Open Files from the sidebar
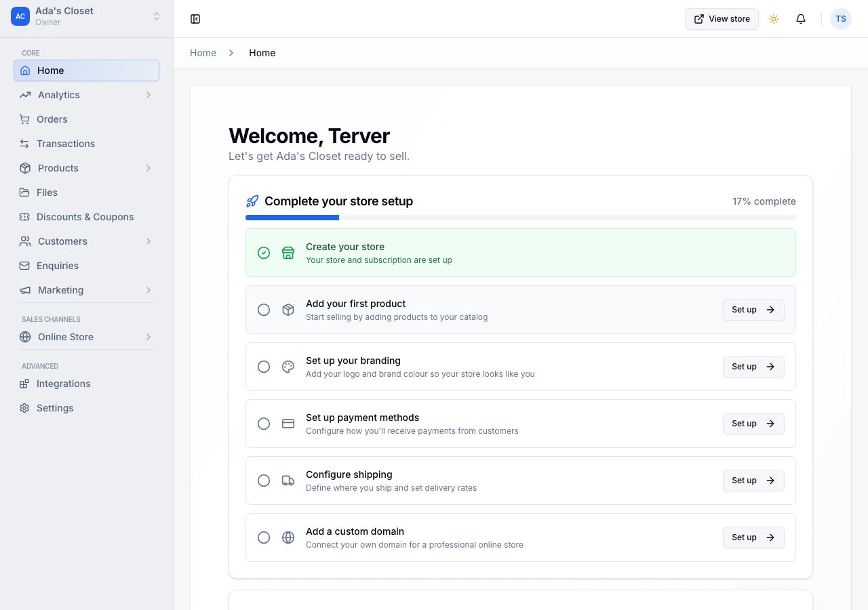This screenshot has width=868, height=610. click(x=86, y=192)
